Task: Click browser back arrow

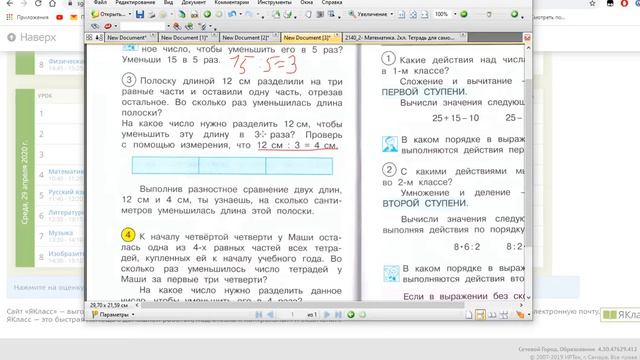Action: pos(10,3)
